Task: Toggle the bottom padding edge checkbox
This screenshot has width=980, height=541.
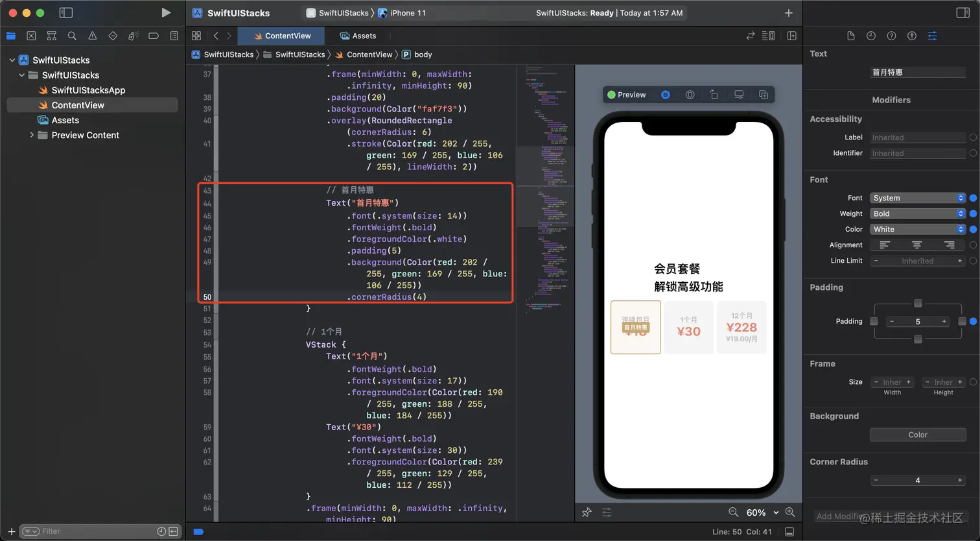Action: point(918,339)
